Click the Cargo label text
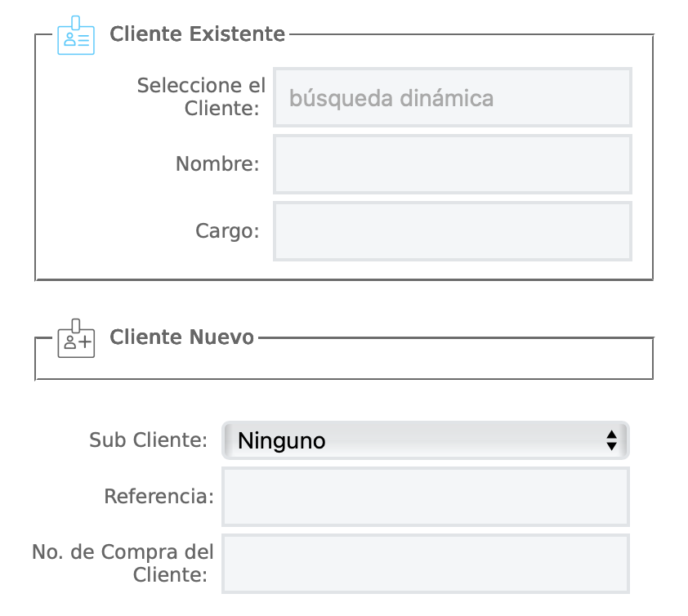Image resolution: width=688 pixels, height=616 pixels. (x=227, y=231)
